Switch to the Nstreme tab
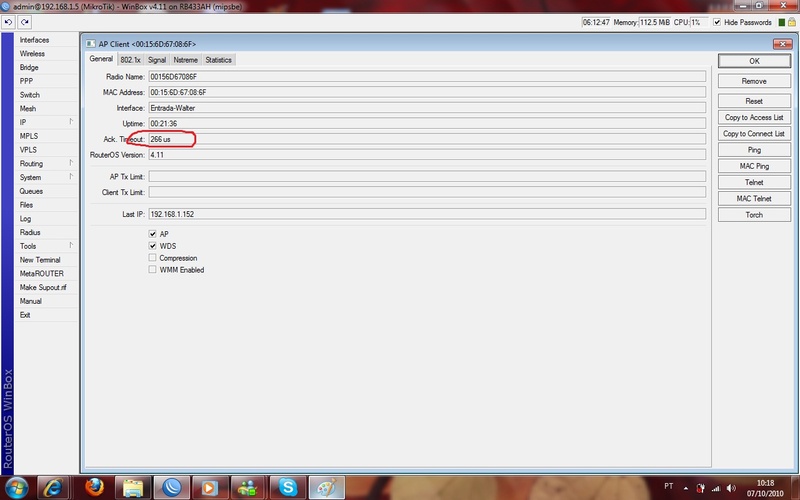Viewport: 800px width, 500px height. [x=185, y=60]
